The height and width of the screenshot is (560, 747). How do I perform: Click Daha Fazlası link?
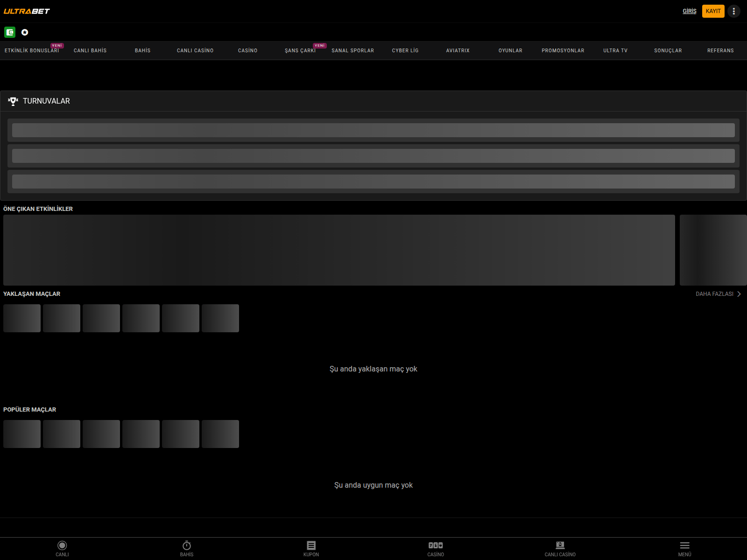click(714, 294)
